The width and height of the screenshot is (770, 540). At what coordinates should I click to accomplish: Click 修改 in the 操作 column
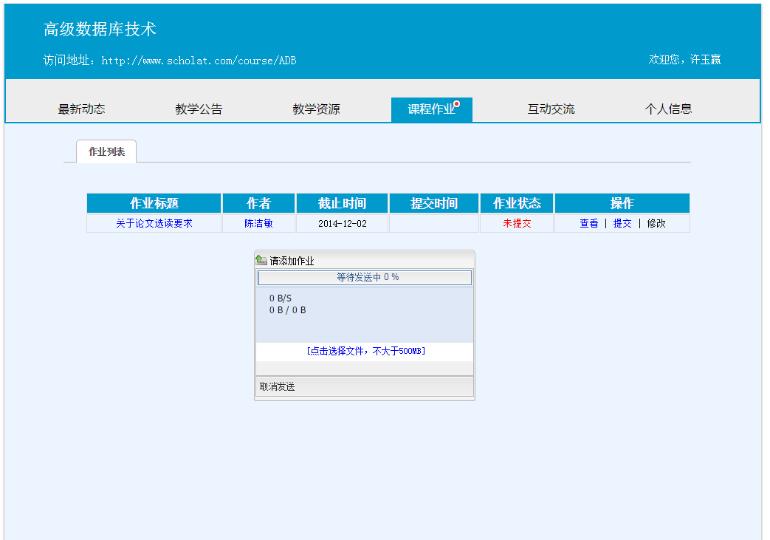coord(656,224)
